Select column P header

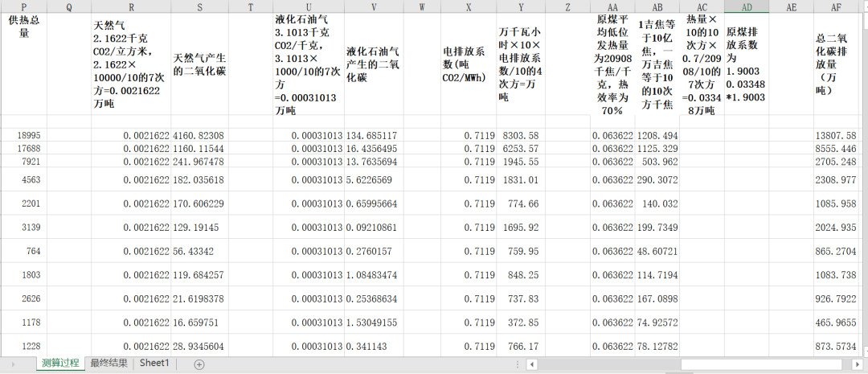[x=23, y=6]
